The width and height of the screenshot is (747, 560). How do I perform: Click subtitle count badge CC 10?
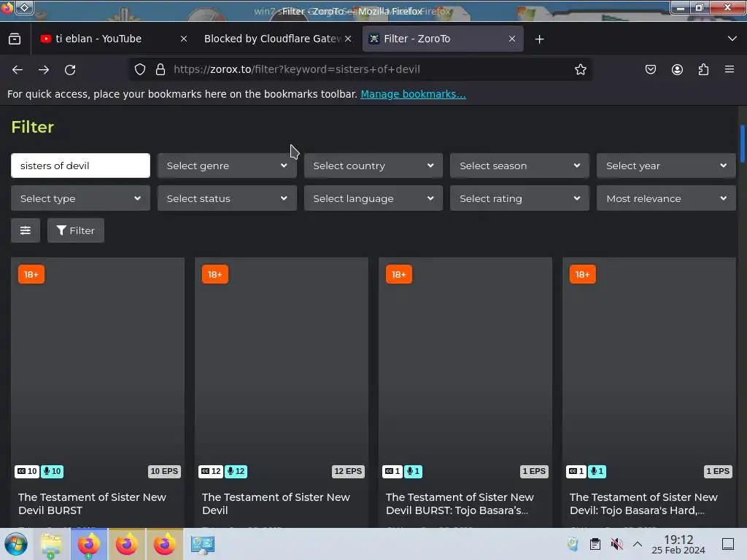click(27, 472)
